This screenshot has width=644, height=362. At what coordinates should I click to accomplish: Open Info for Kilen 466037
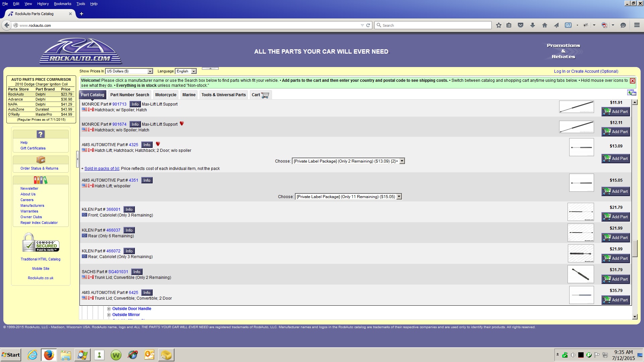click(129, 230)
